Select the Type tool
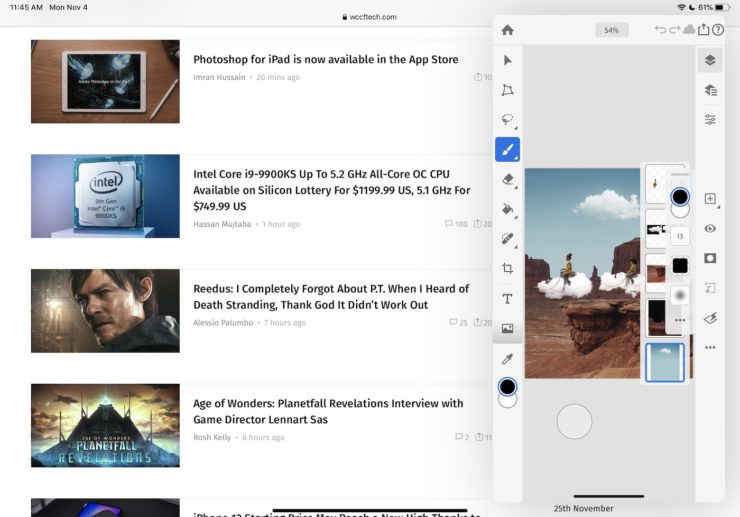 [507, 298]
